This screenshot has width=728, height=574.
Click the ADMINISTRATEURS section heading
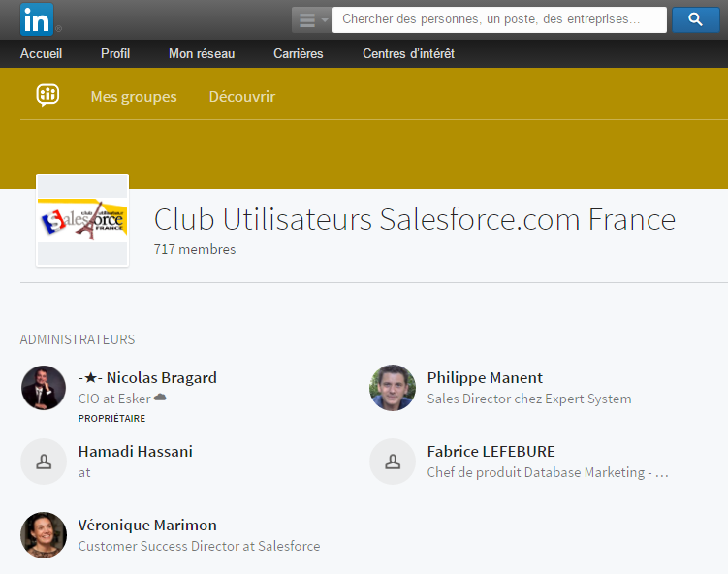(78, 339)
